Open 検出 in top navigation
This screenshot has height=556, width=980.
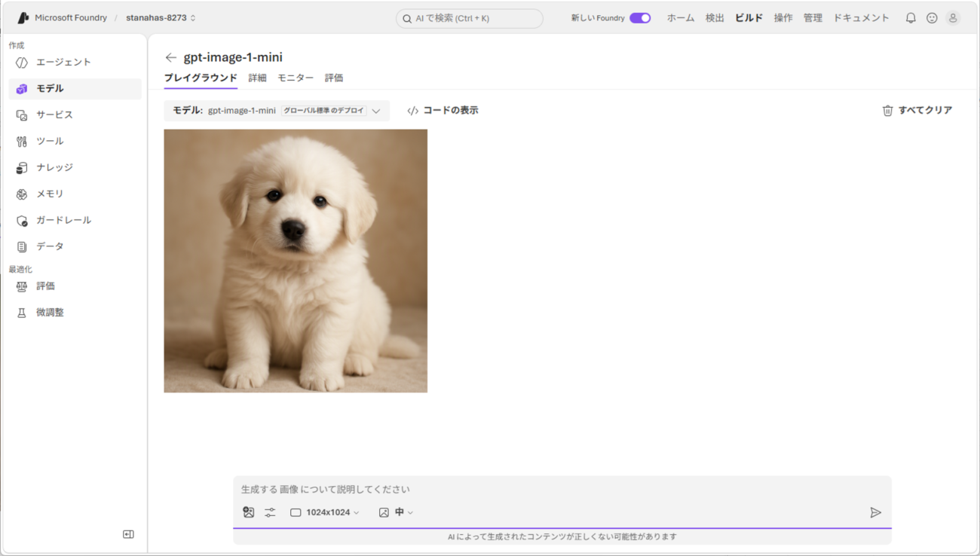tap(715, 18)
